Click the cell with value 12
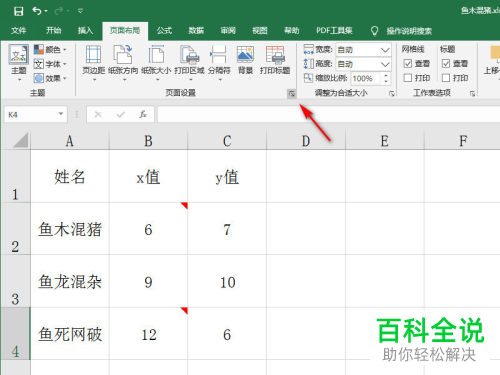 click(x=148, y=333)
